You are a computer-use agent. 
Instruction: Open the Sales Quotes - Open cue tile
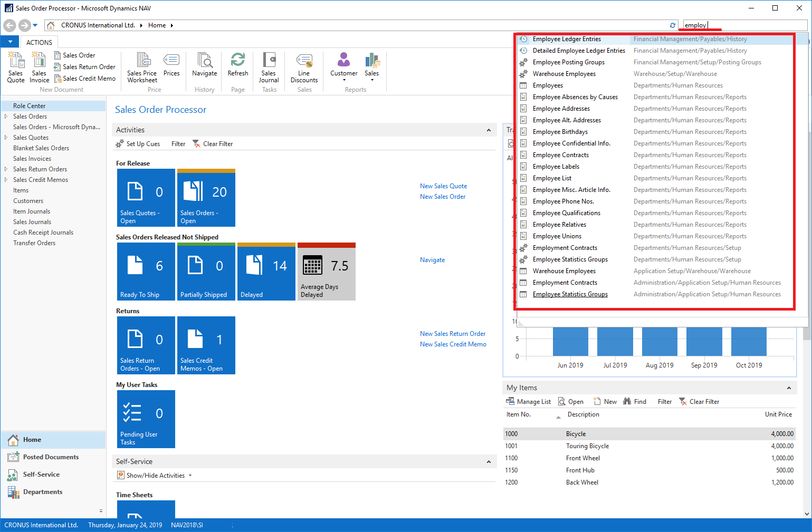click(146, 198)
